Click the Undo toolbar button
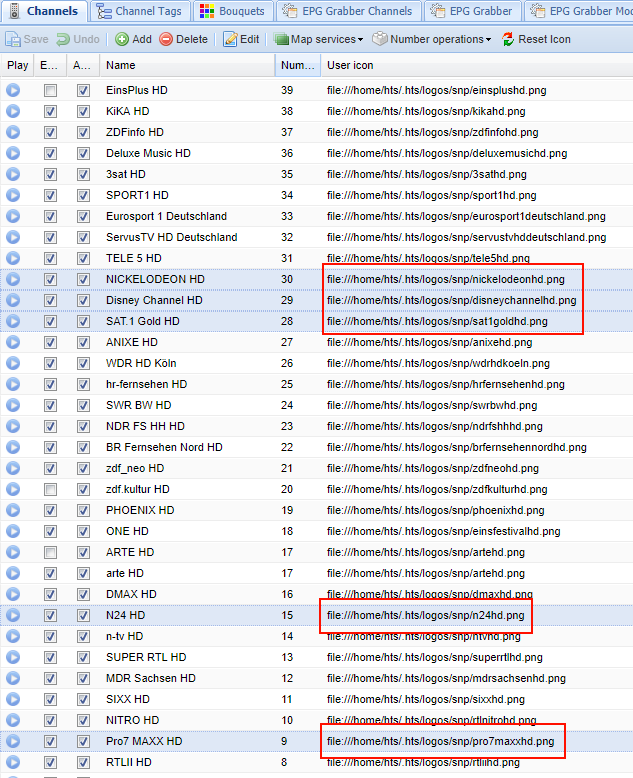Screen dimensions: 633x778 (x=78, y=39)
